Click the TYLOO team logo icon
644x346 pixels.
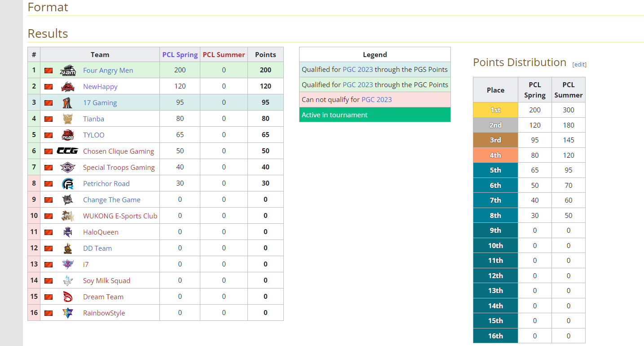click(x=68, y=135)
